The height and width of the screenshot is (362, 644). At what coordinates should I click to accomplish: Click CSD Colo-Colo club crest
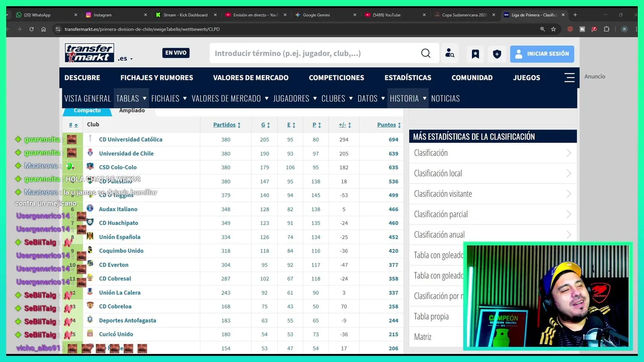(x=90, y=167)
